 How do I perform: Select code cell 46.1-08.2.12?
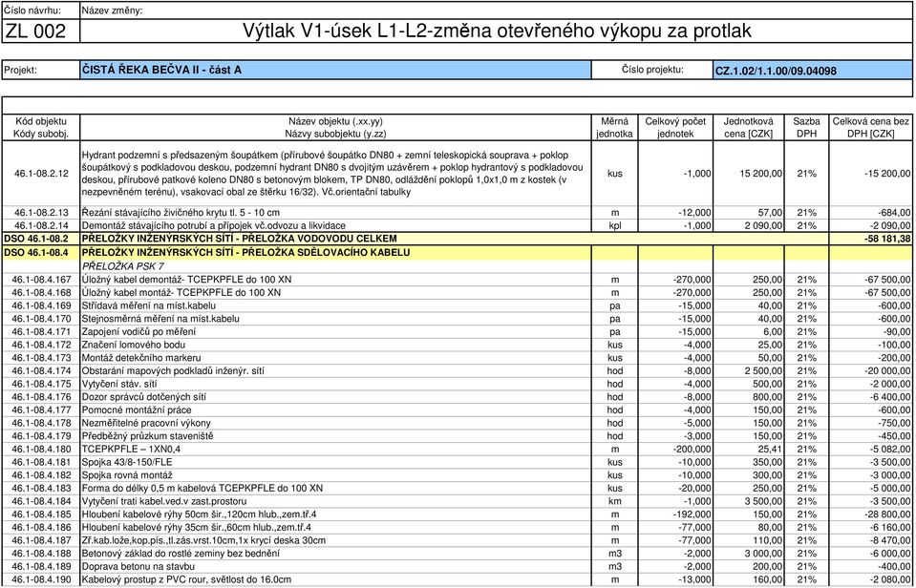tap(41, 174)
